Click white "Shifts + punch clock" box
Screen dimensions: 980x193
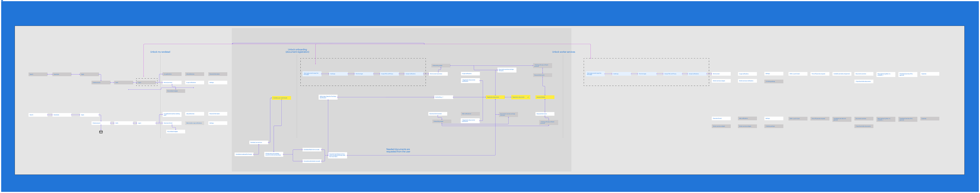[x=798, y=74]
